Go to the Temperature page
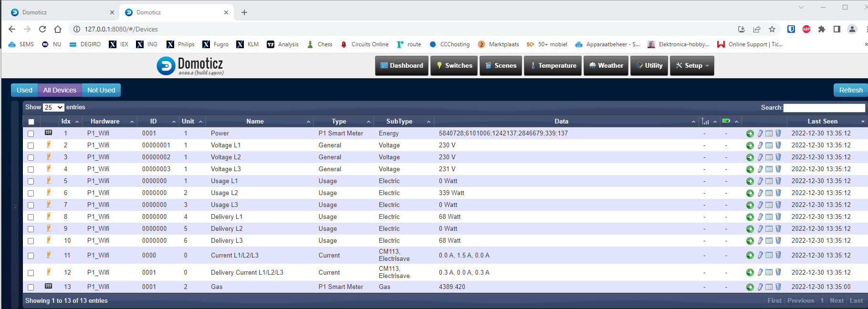 [553, 66]
